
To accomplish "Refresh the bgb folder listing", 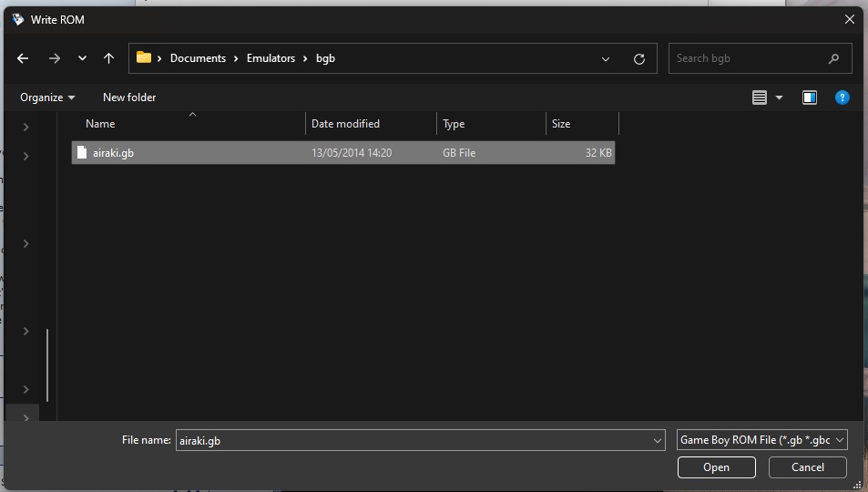I will pyautogui.click(x=639, y=58).
